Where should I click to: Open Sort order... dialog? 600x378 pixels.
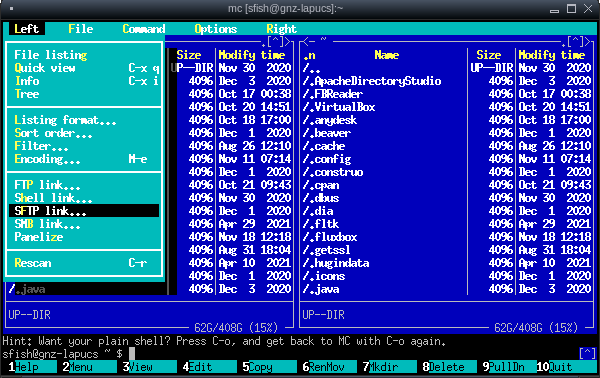point(84,133)
